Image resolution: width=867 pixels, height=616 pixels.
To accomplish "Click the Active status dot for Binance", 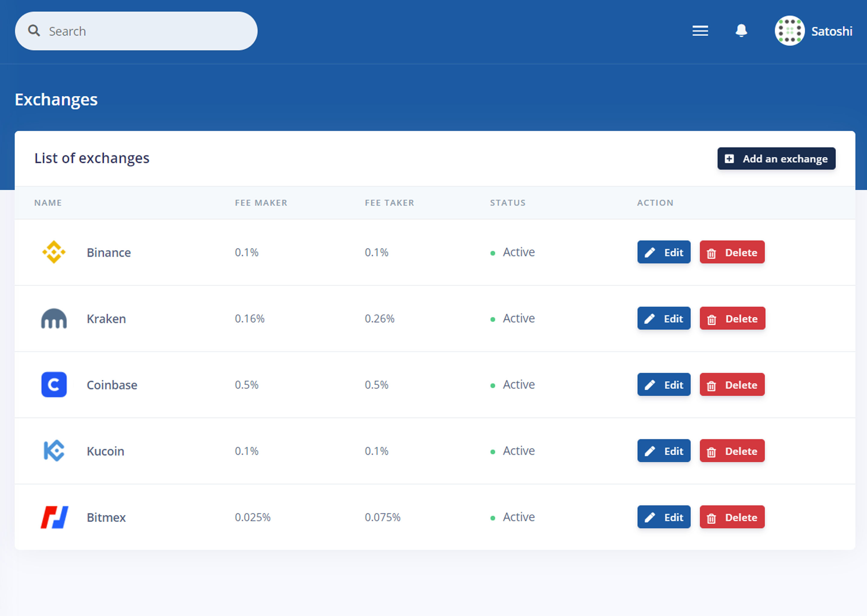I will 493,253.
